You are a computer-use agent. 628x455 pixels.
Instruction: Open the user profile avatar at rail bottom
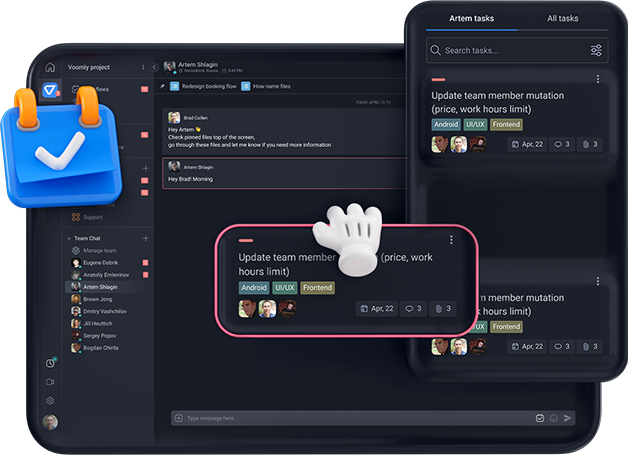tap(50, 422)
